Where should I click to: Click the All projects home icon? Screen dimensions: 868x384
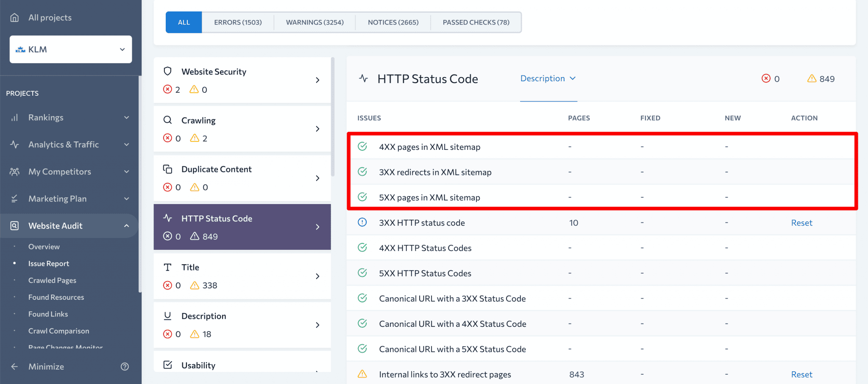click(14, 17)
